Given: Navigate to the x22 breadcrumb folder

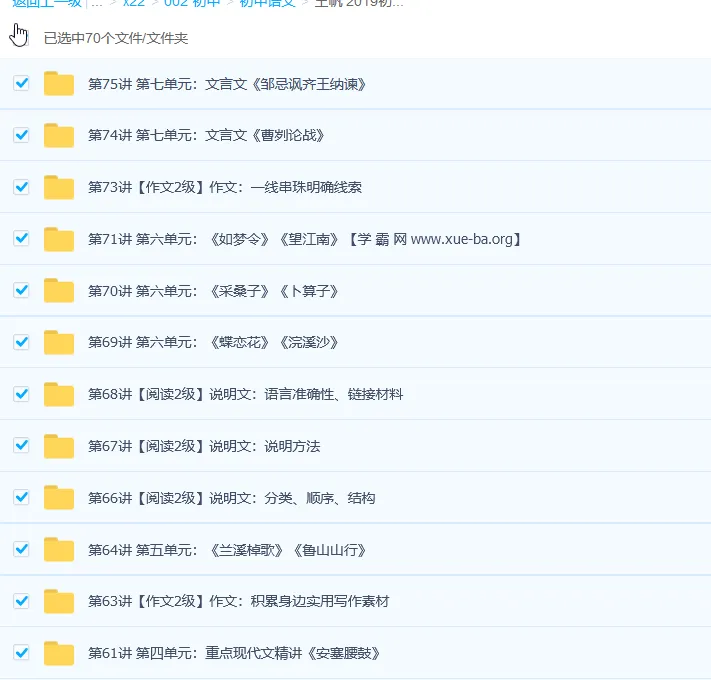Looking at the screenshot, I should tap(134, 3).
